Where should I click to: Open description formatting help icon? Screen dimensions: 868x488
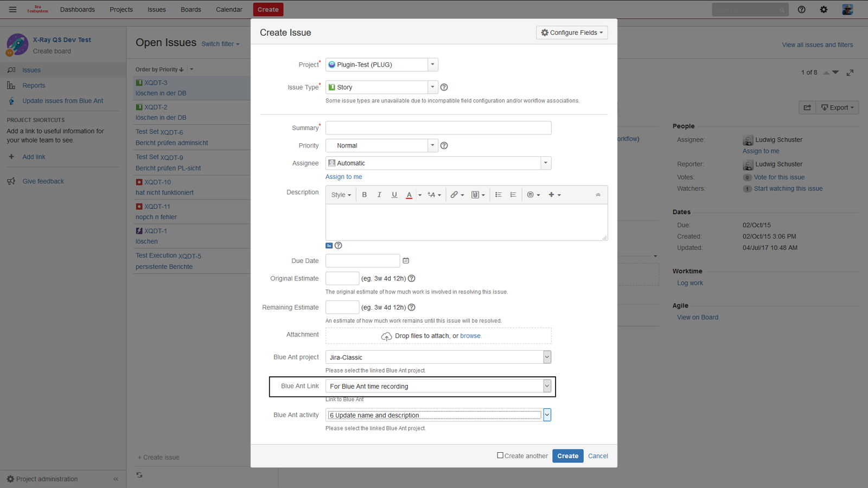[339, 246]
